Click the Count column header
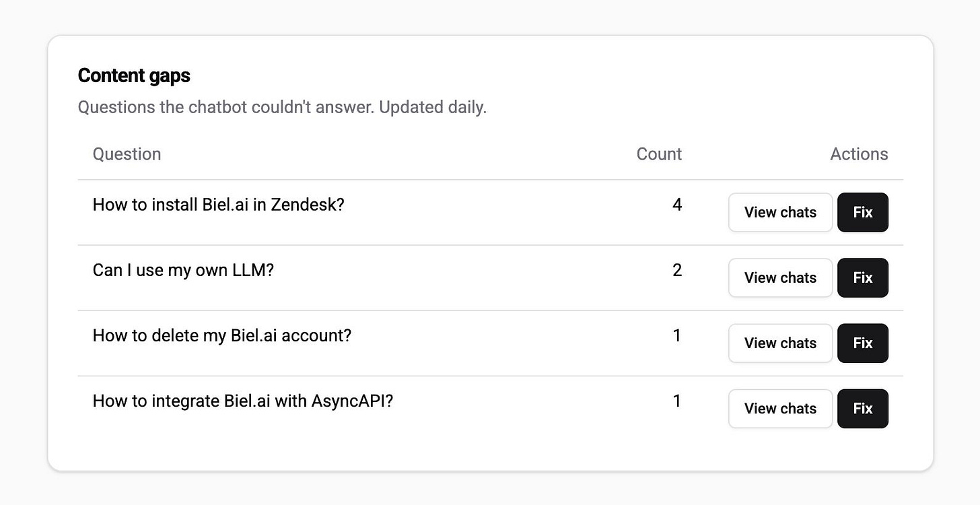The image size is (980, 505). [659, 154]
